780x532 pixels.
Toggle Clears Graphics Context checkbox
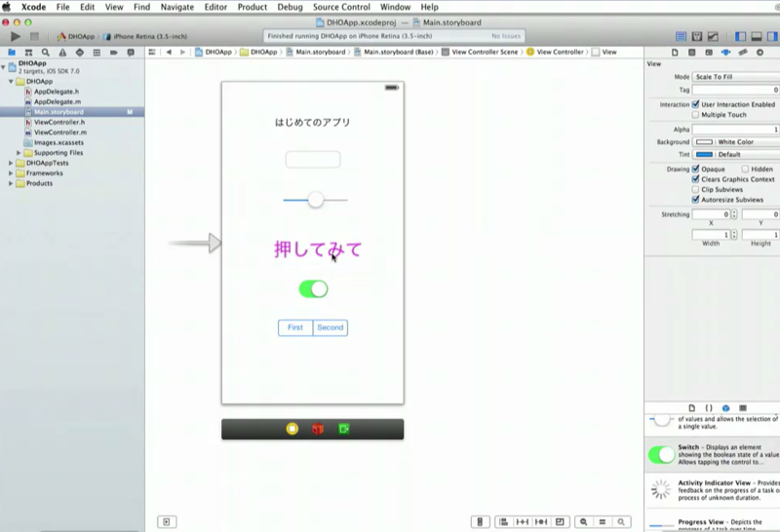(x=695, y=179)
